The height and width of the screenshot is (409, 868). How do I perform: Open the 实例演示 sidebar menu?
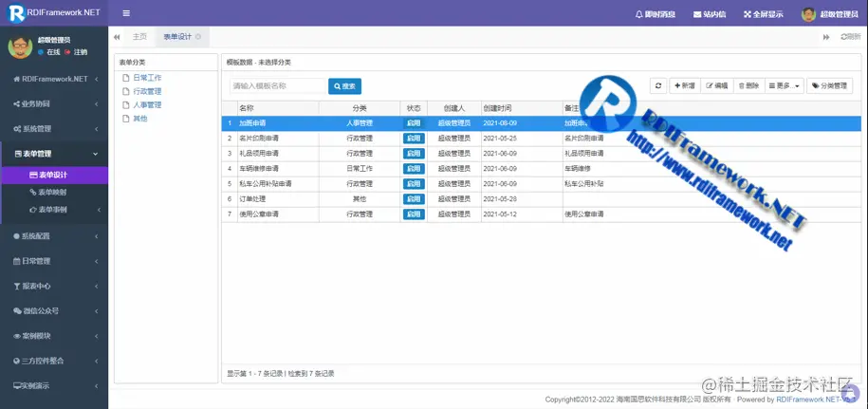tap(54, 386)
